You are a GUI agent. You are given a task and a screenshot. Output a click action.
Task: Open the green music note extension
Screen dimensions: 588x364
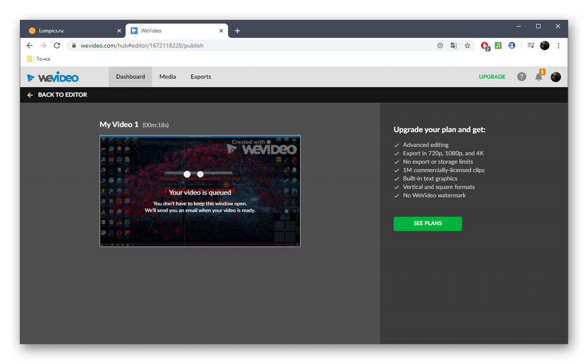(498, 45)
